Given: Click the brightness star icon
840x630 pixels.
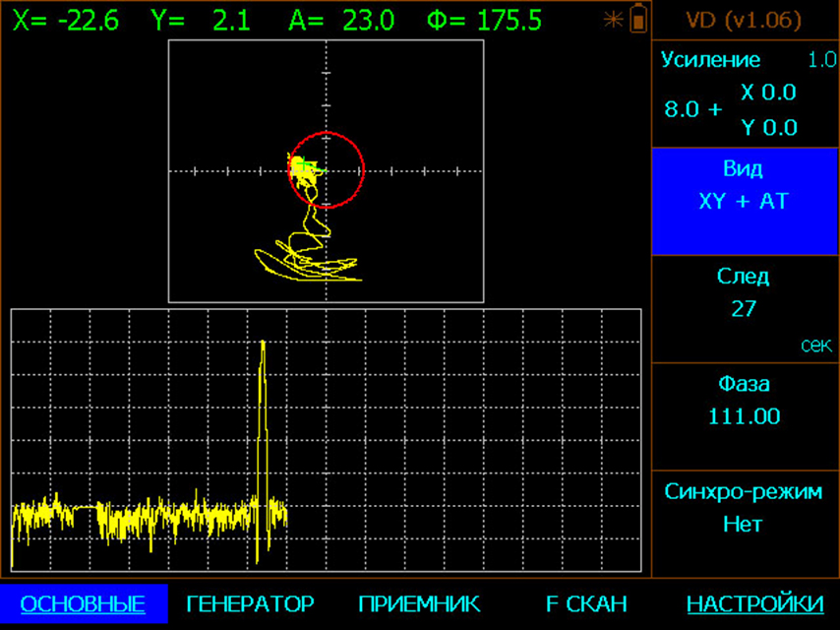Looking at the screenshot, I should coord(614,21).
